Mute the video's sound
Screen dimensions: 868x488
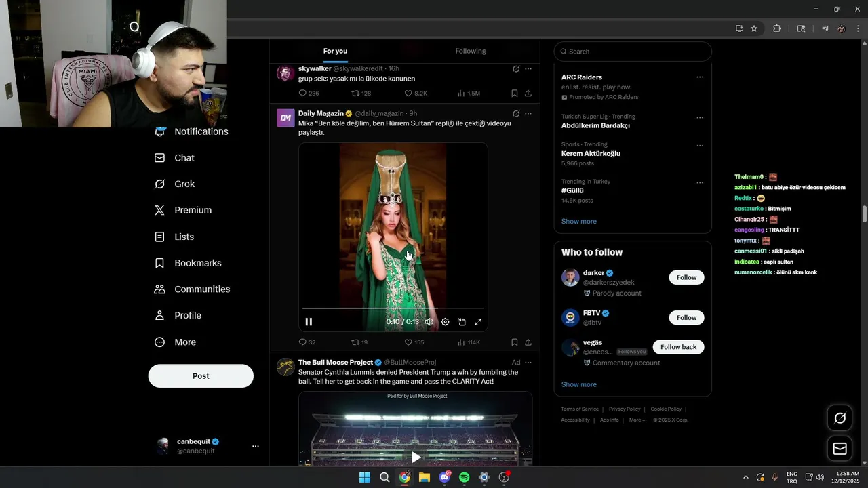click(429, 322)
